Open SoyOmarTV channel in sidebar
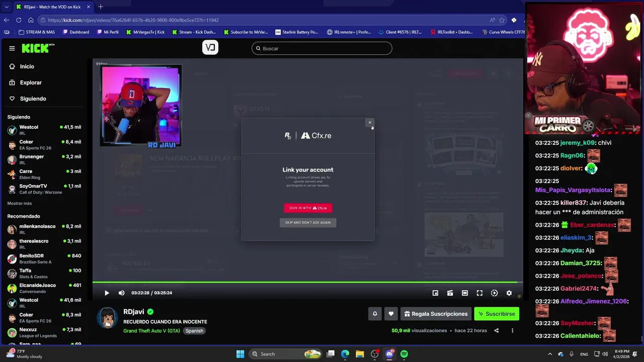The width and height of the screenshot is (644, 362). pyautogui.click(x=44, y=189)
